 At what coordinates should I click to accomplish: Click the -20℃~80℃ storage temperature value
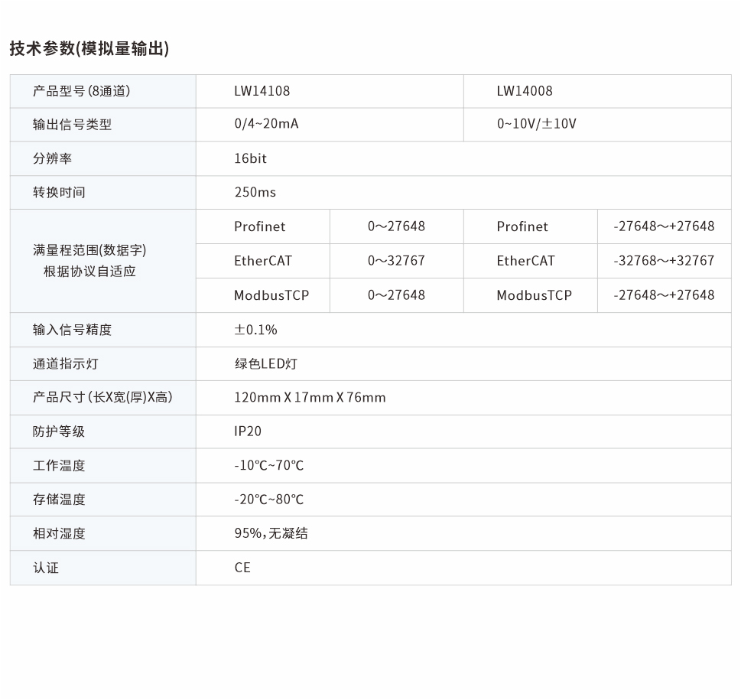pos(268,500)
